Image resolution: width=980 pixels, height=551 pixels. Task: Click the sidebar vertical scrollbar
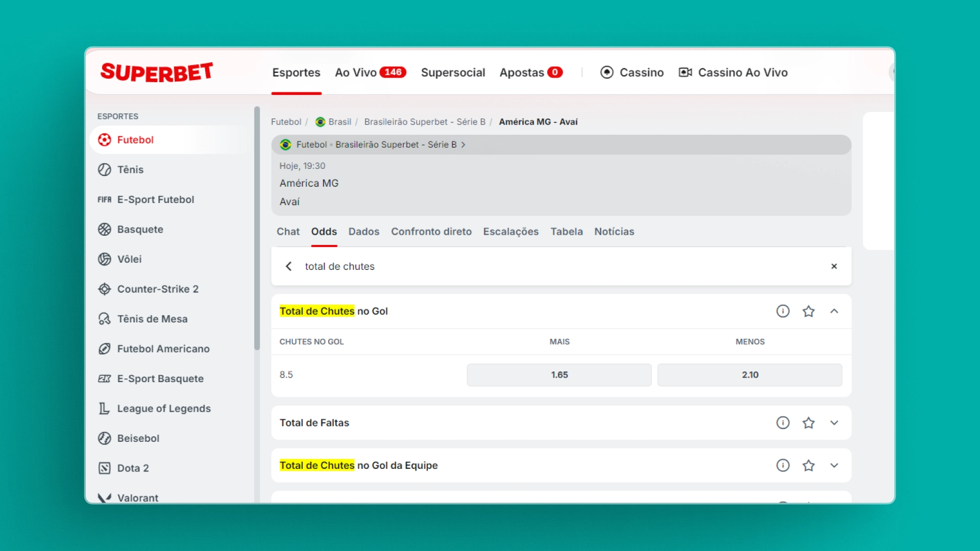point(257,228)
